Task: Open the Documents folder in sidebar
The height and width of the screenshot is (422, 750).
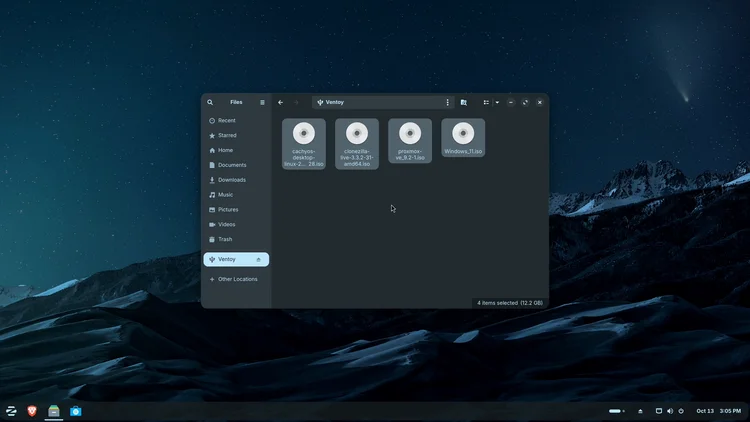Action: pos(236,165)
